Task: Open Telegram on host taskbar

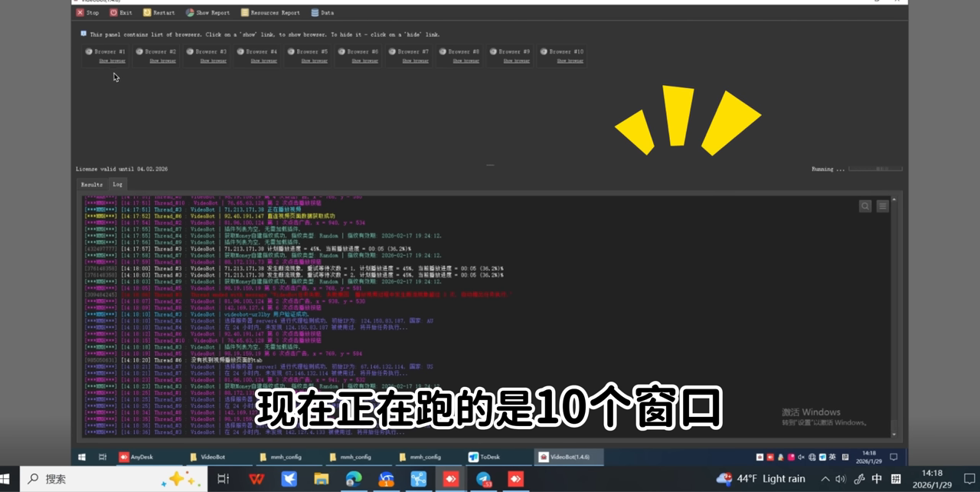Action: pyautogui.click(x=483, y=479)
